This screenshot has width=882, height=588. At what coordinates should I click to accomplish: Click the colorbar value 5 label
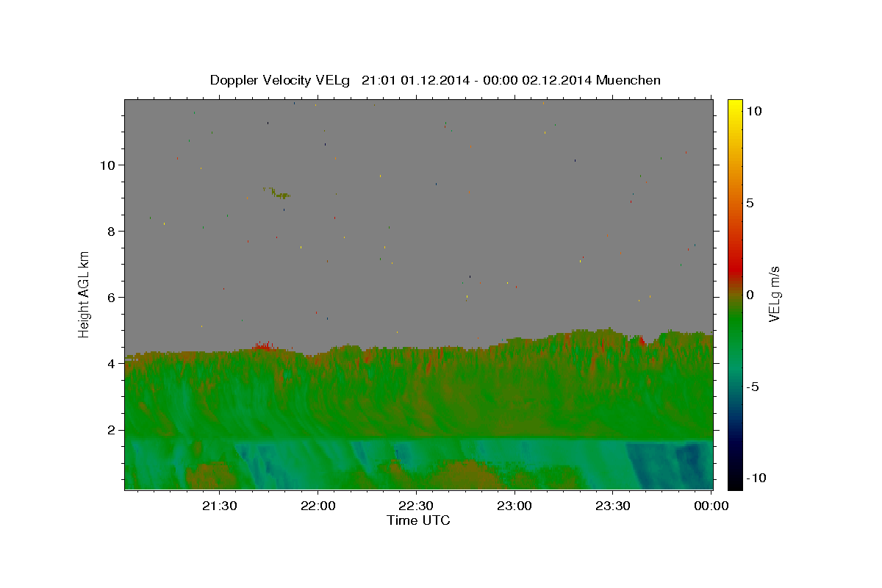[750, 203]
